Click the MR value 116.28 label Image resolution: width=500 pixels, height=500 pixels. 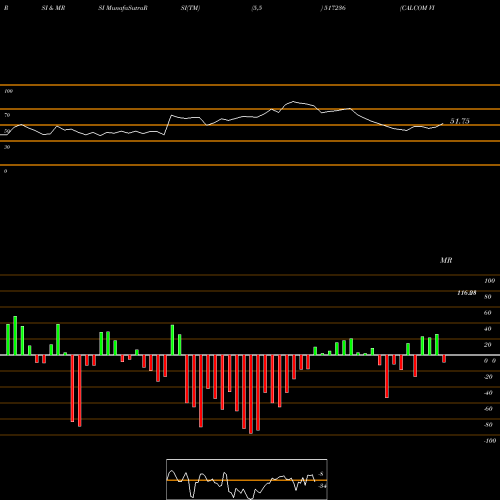tap(467, 293)
